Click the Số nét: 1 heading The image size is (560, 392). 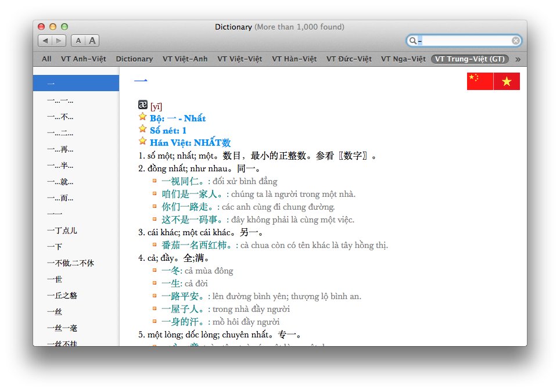[168, 131]
